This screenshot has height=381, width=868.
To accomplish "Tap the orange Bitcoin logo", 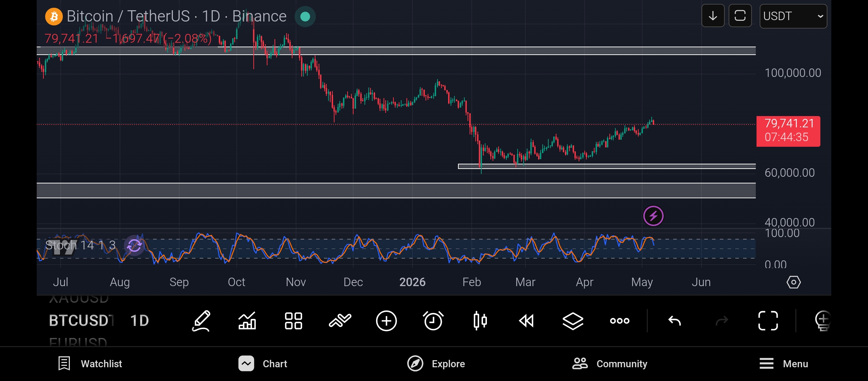I will click(x=54, y=17).
